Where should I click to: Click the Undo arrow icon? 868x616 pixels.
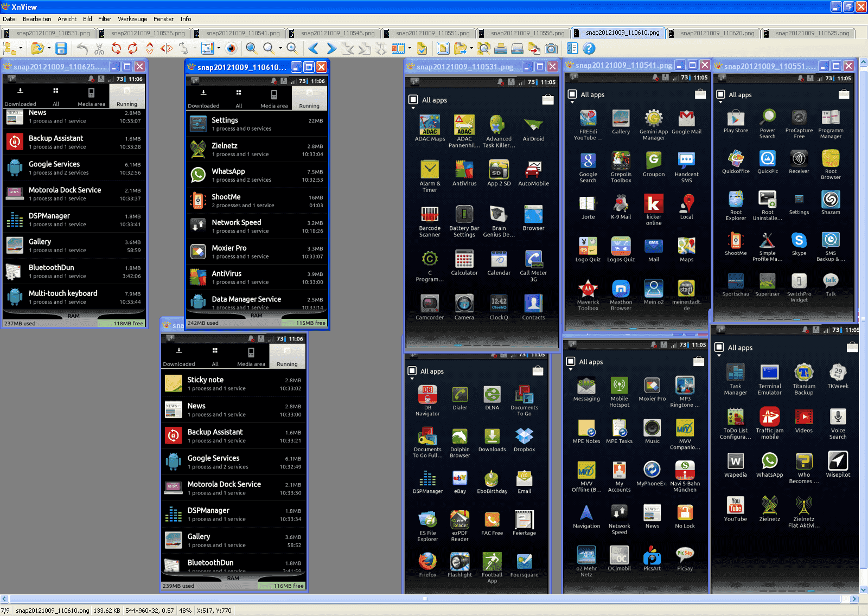[x=82, y=49]
